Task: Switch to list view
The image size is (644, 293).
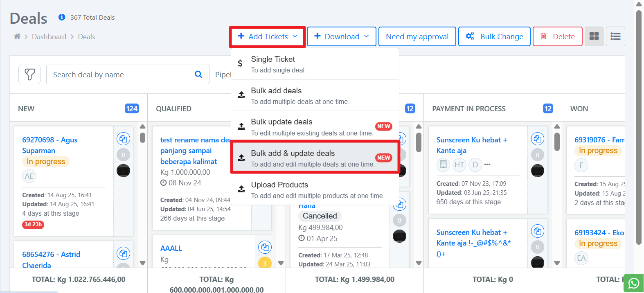Action: click(615, 36)
